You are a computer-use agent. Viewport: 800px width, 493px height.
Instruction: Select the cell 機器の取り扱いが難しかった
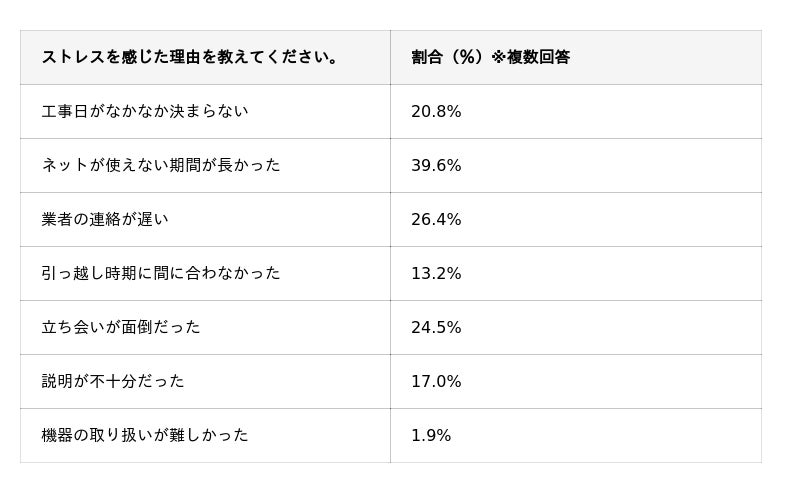point(145,435)
